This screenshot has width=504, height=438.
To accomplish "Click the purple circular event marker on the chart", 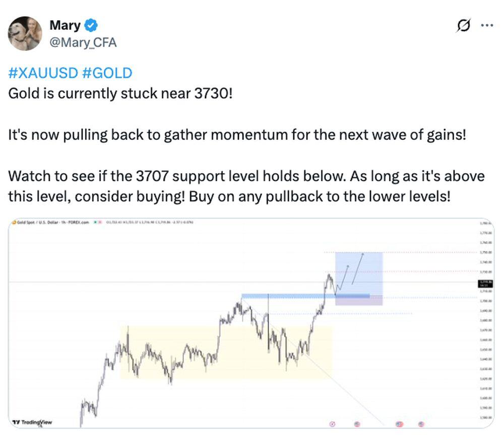I will click(332, 424).
